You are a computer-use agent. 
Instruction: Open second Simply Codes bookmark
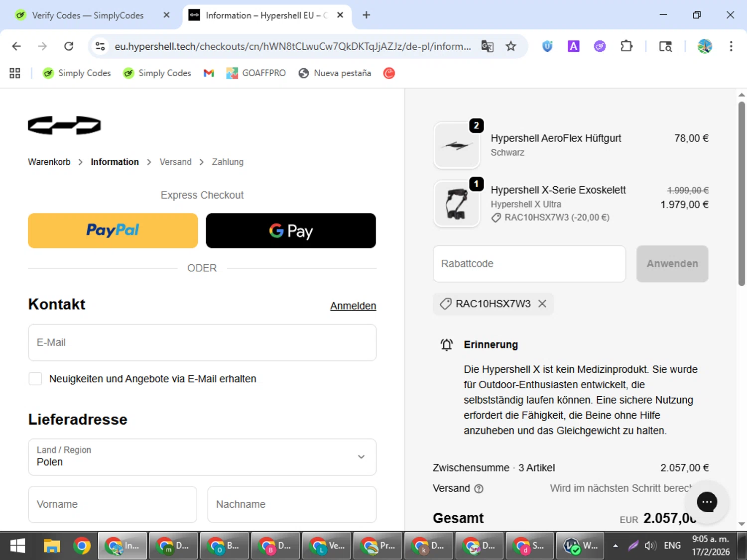[x=157, y=73]
